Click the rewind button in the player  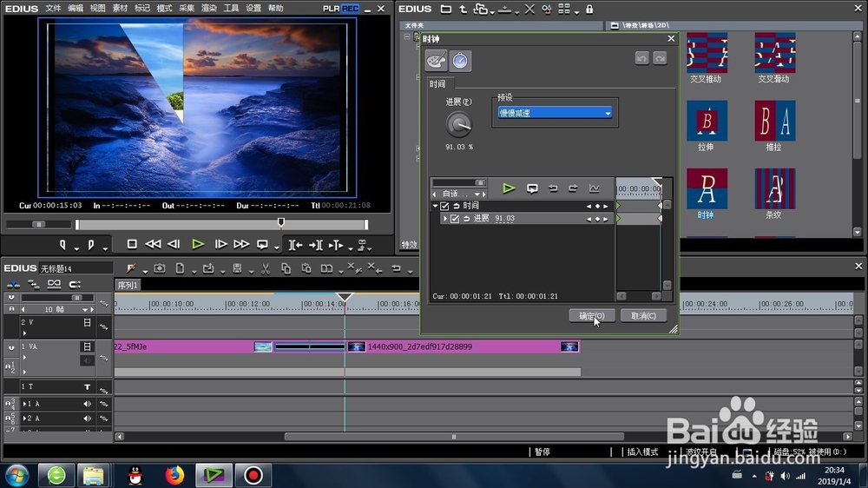[x=153, y=244]
